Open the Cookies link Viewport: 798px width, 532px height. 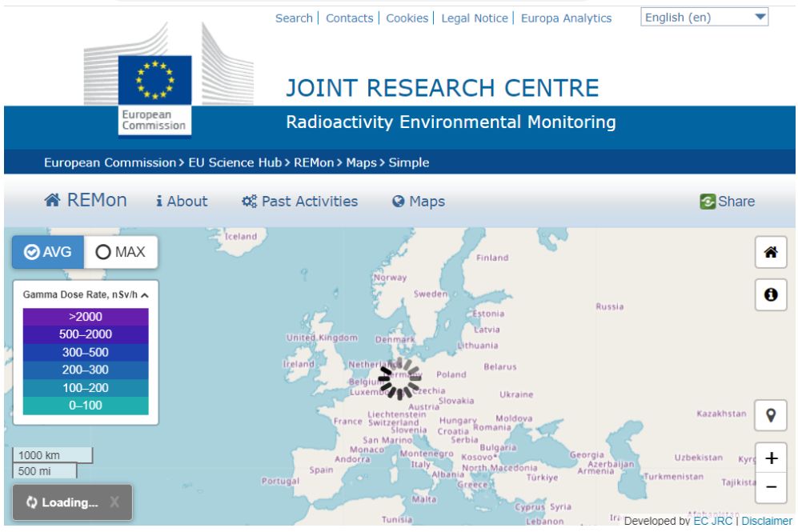coord(407,18)
